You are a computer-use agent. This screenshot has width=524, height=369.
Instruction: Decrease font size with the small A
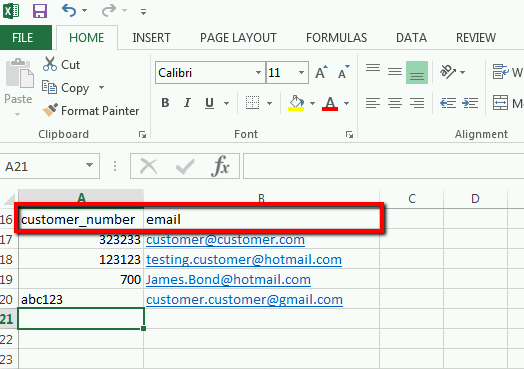pos(343,72)
